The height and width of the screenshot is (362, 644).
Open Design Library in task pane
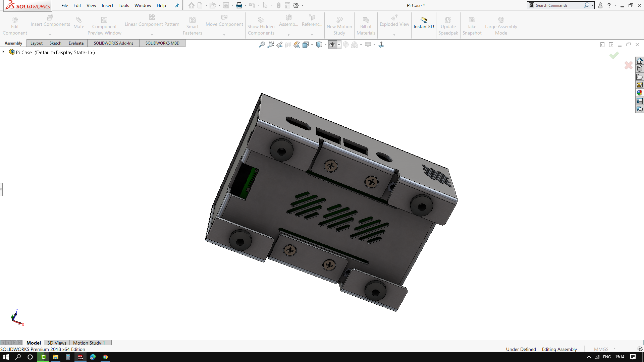click(640, 69)
